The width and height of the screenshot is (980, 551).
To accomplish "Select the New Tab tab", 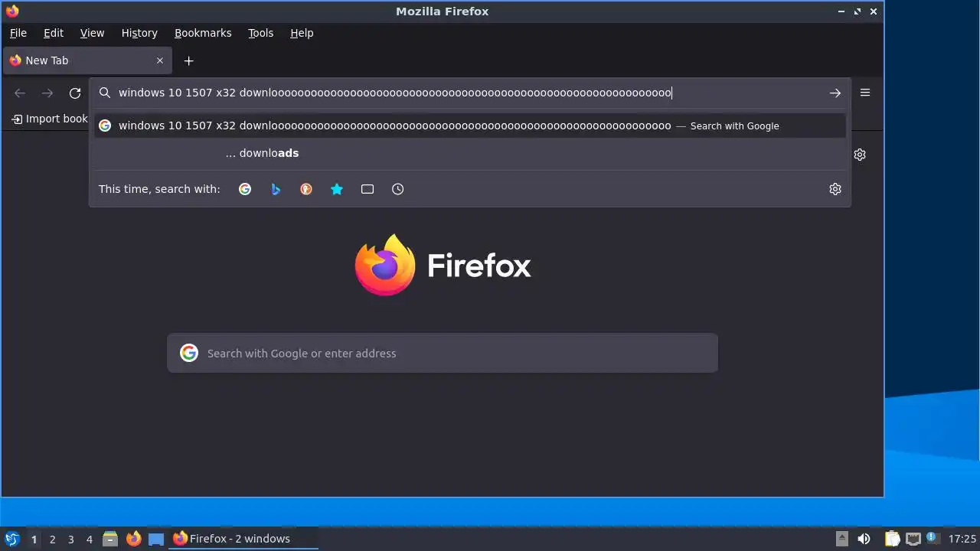I will tap(87, 60).
